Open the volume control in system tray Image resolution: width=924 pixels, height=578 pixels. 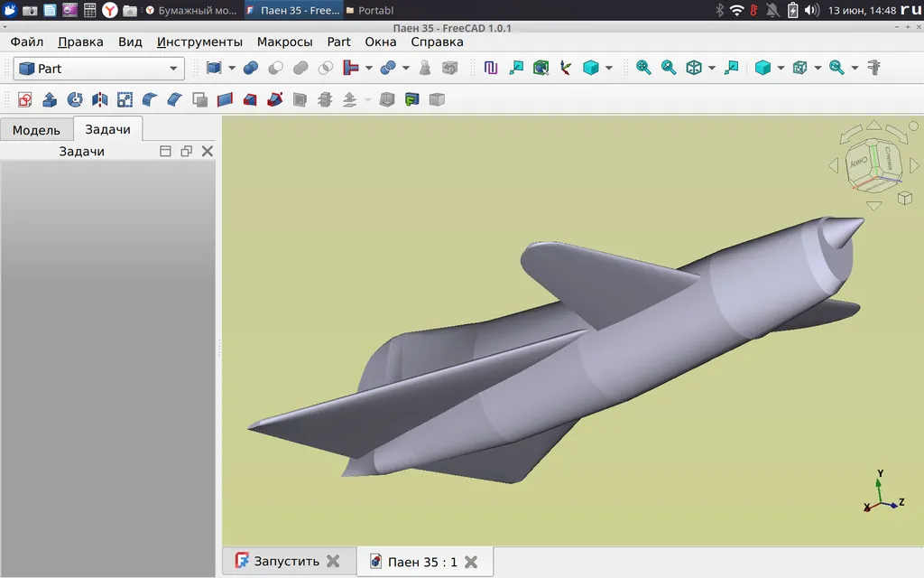811,10
